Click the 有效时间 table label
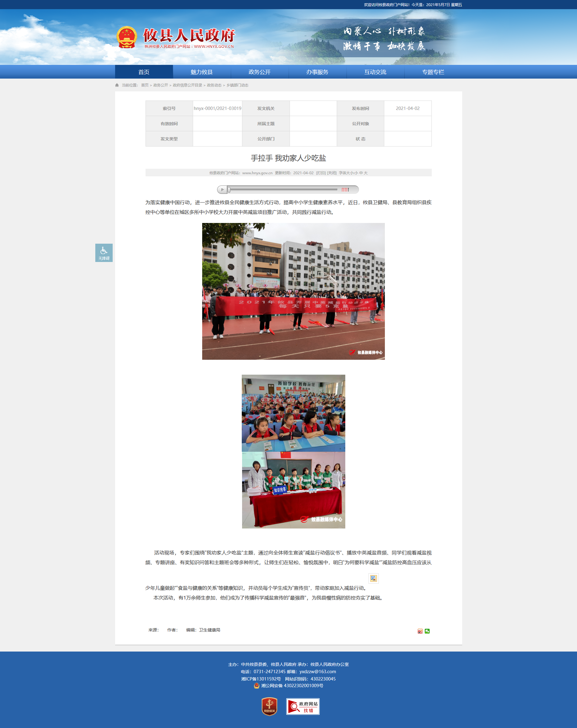The width and height of the screenshot is (577, 728). [169, 124]
